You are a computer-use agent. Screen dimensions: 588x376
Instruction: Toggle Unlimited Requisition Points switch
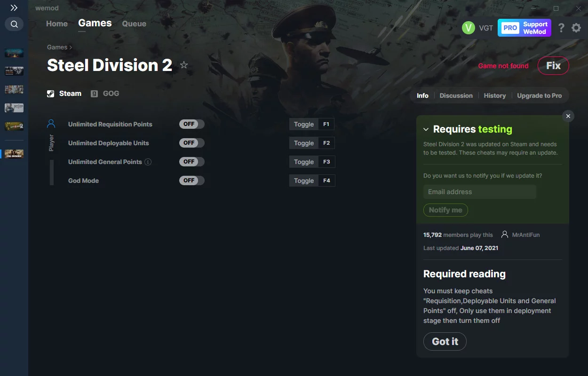click(x=192, y=124)
